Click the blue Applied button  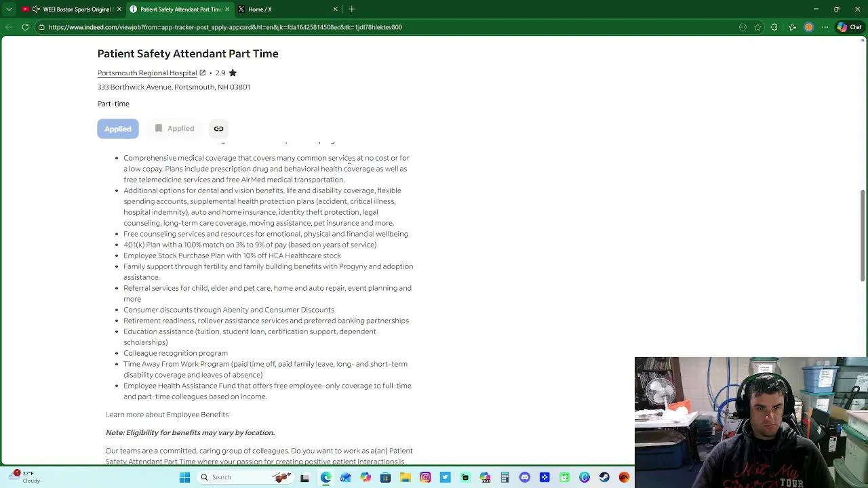click(x=118, y=129)
